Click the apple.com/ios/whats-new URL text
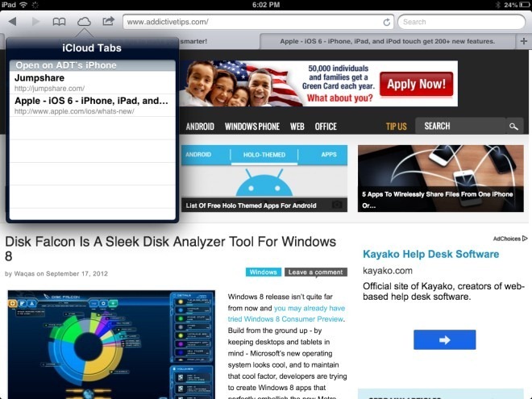 [x=74, y=111]
